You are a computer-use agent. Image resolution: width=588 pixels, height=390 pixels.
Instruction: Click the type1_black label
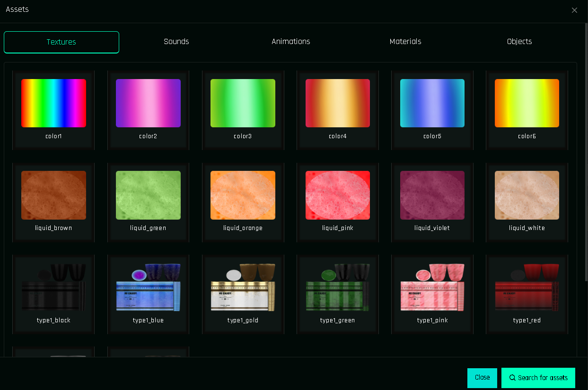(53, 320)
